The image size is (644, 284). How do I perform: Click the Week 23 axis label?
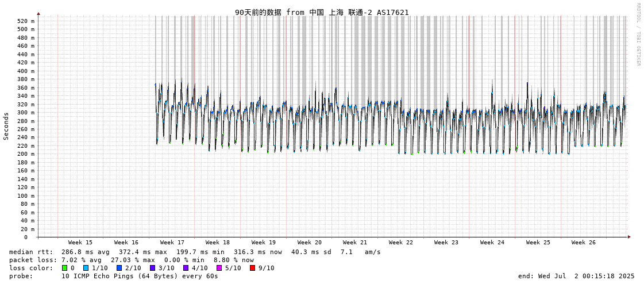446,243
